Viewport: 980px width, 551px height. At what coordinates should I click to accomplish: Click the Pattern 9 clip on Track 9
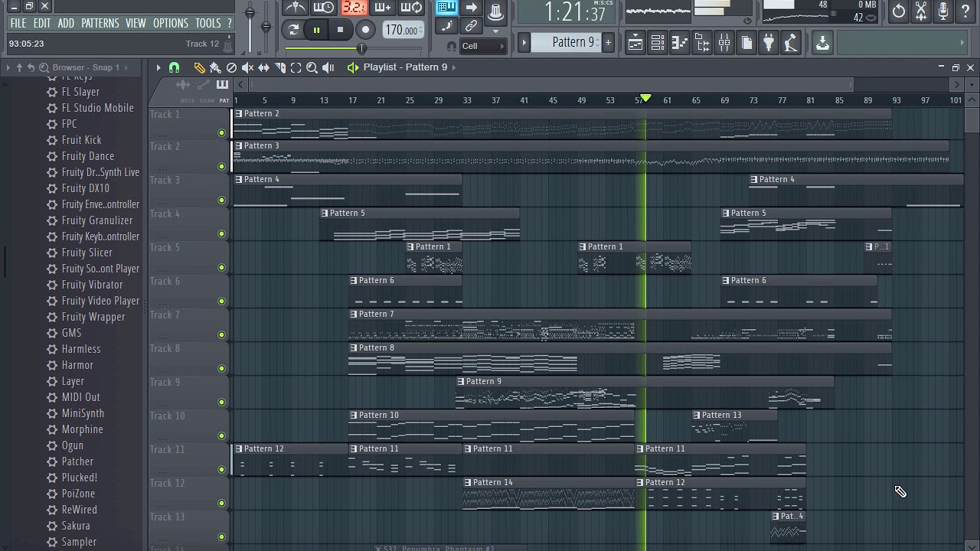[x=645, y=392]
